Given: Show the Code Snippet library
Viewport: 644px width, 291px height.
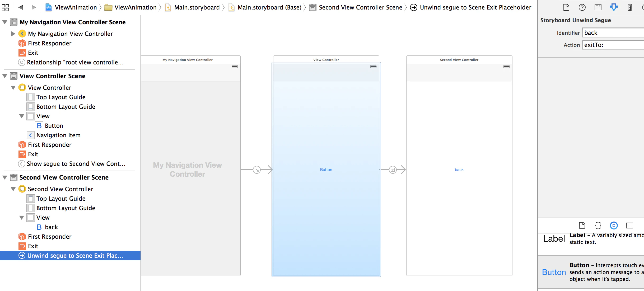Looking at the screenshot, I should pyautogui.click(x=598, y=226).
